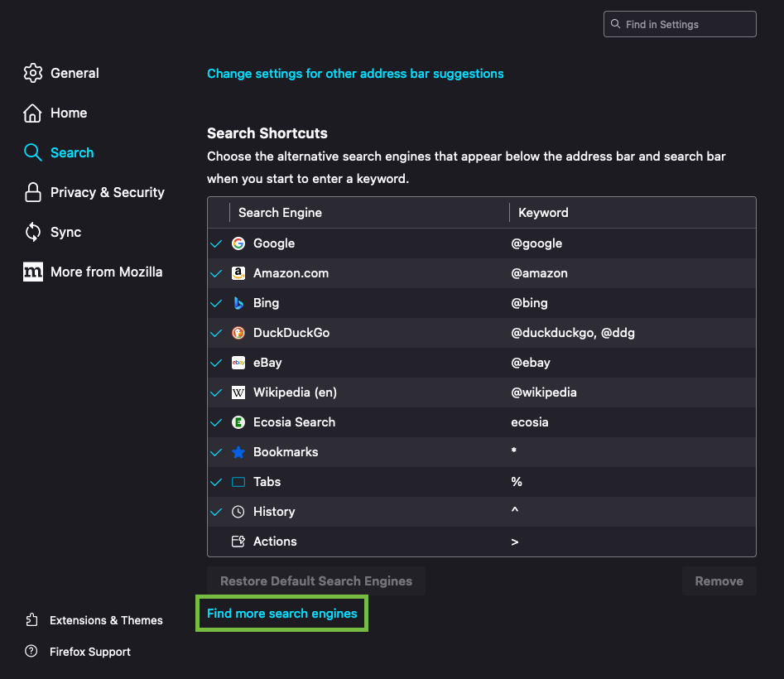Click the History clock icon

238,512
